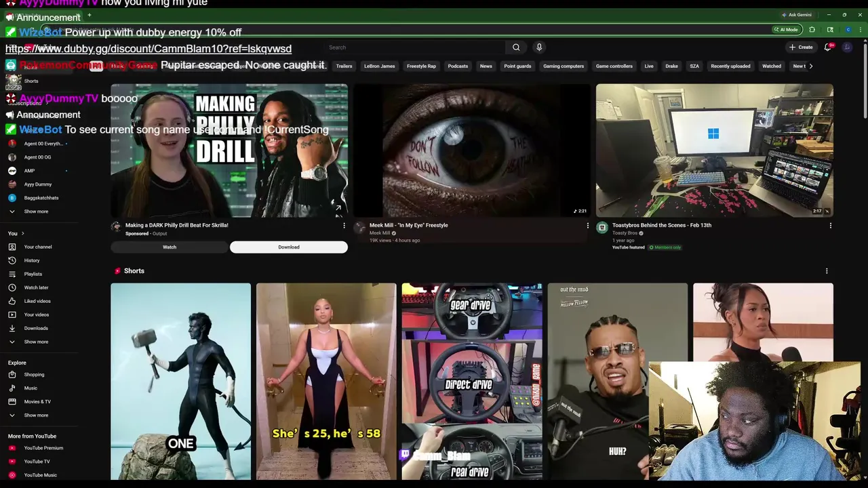The height and width of the screenshot is (488, 868).
Task: Open options menu for Toastybros video
Action: pos(831,226)
